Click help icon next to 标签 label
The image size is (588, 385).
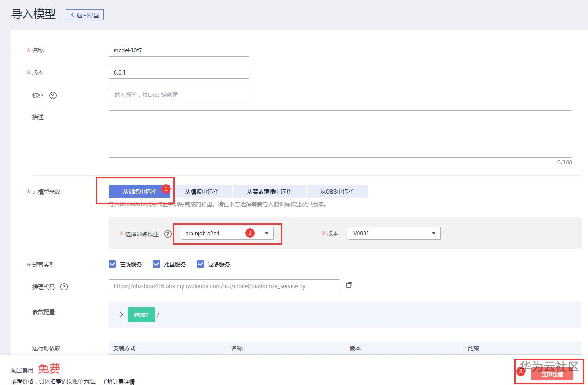53,95
